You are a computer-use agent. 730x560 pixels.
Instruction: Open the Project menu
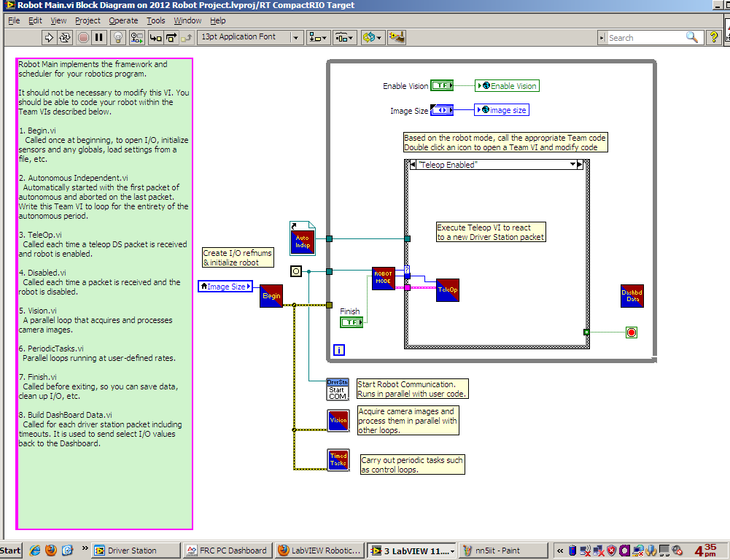(x=88, y=20)
